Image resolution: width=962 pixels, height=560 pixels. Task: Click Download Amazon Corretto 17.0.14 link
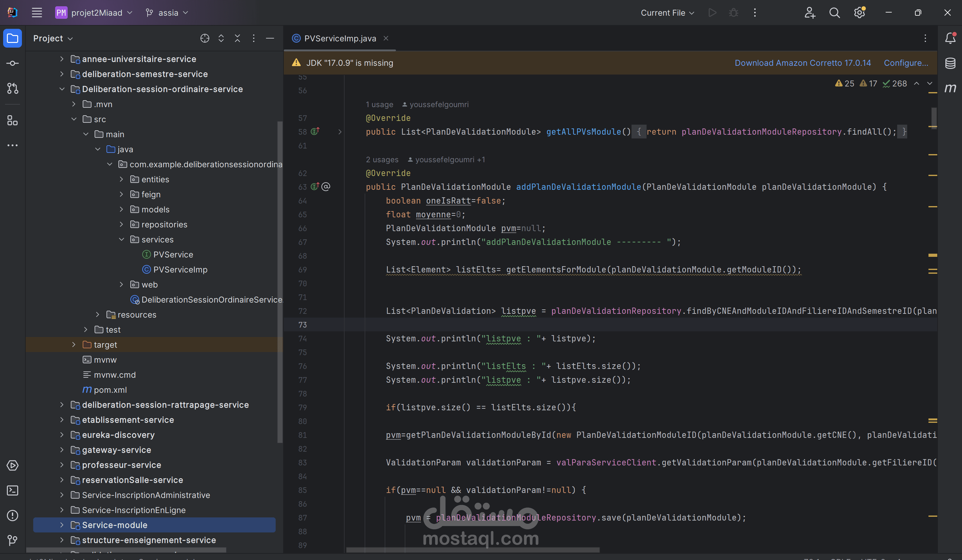tap(803, 63)
